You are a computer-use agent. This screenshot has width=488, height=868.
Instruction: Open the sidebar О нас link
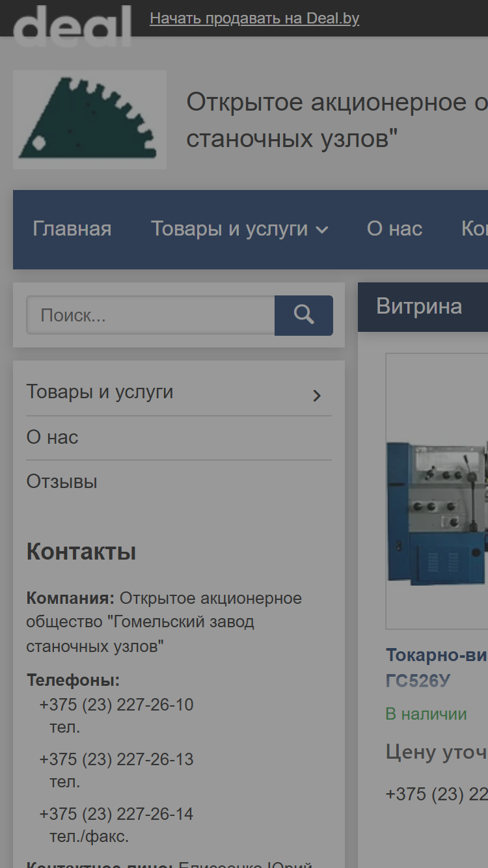(x=52, y=437)
